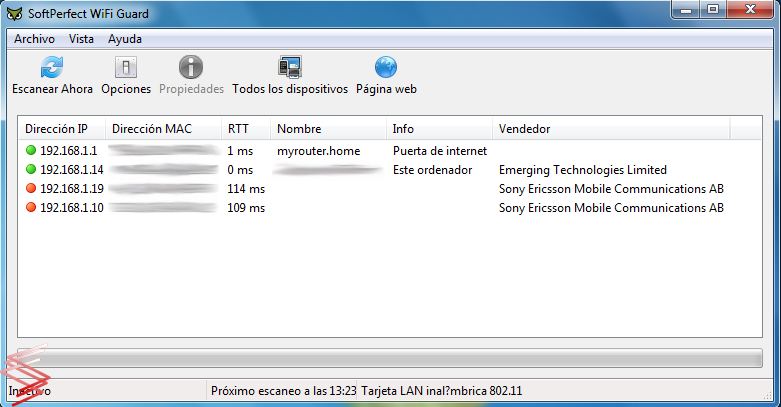Sort by Dirección IP column header

pyautogui.click(x=62, y=129)
